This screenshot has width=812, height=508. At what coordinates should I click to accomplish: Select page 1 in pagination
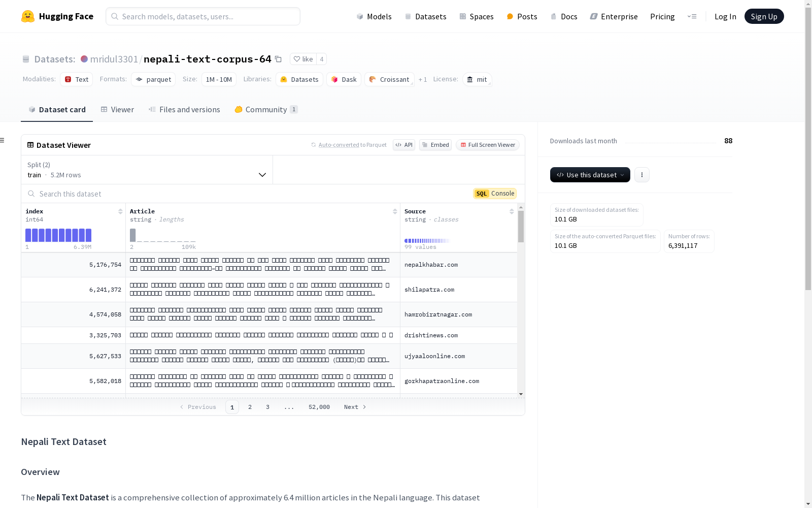(x=232, y=407)
